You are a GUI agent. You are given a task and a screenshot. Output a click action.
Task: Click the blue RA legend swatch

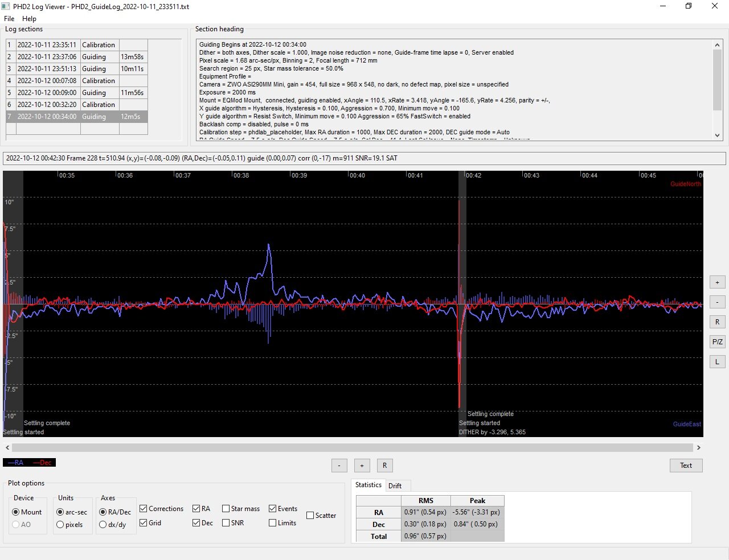[16, 463]
